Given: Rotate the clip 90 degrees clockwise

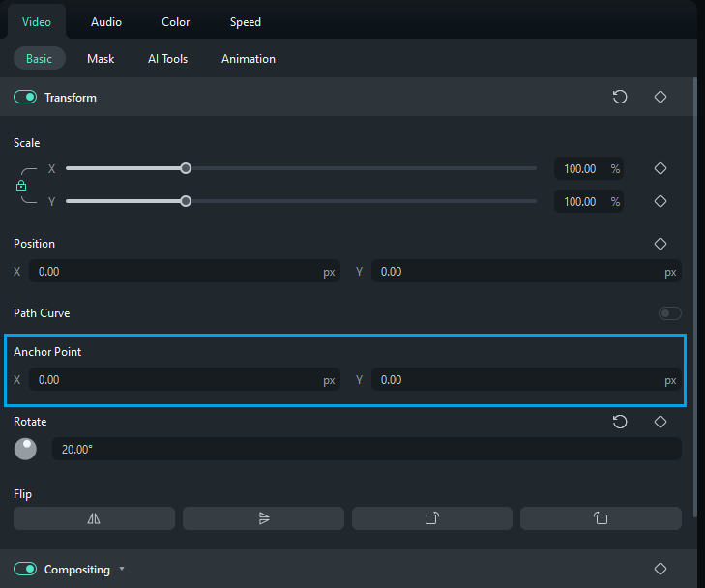Looking at the screenshot, I should [432, 518].
